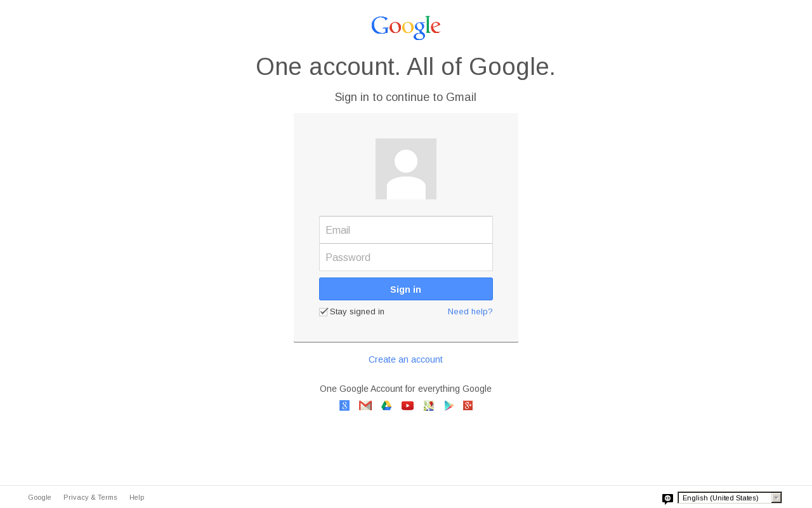Click the Google logo at top

406,28
